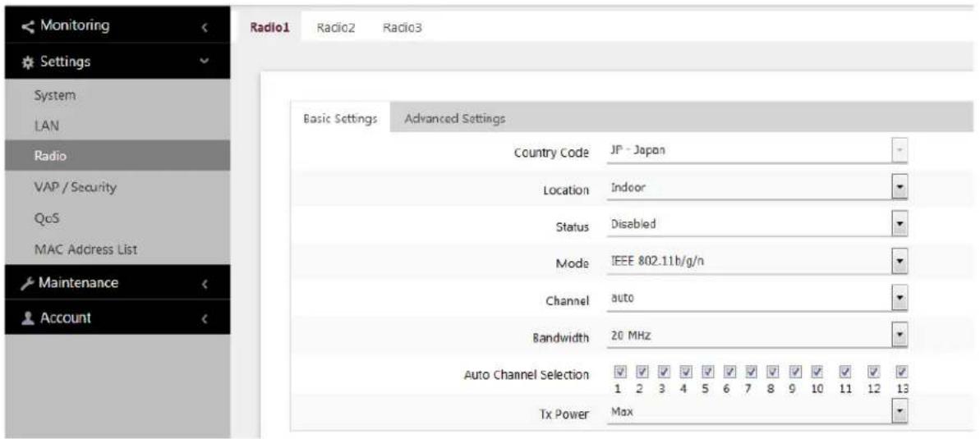Expand the Monitoring menu chevron

point(205,27)
